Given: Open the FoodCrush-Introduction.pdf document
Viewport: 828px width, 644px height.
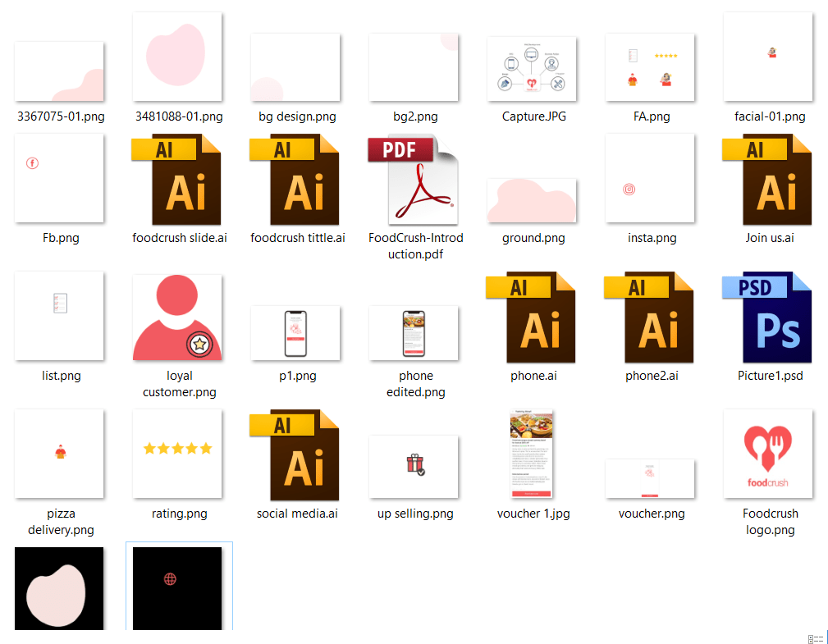Looking at the screenshot, I should coord(413,179).
